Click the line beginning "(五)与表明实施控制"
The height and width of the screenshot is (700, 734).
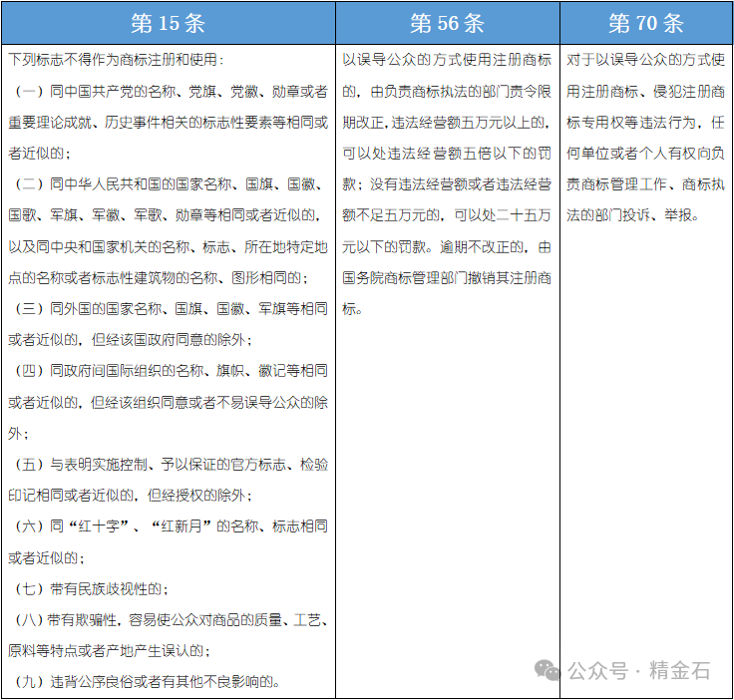pyautogui.click(x=171, y=465)
